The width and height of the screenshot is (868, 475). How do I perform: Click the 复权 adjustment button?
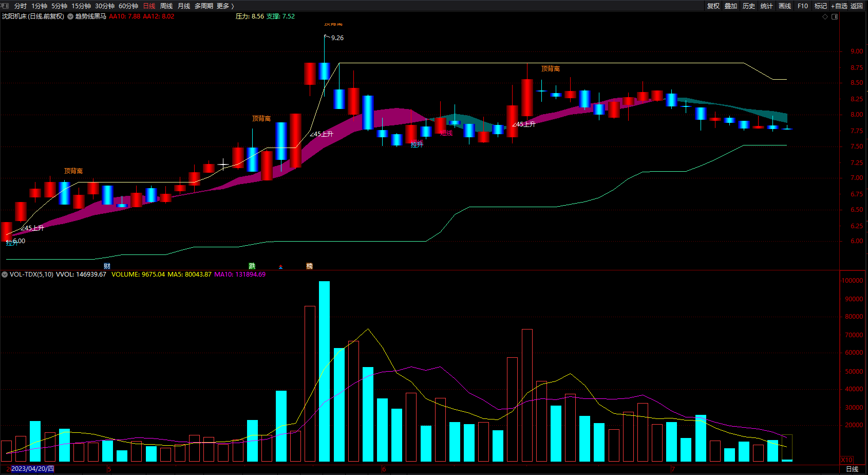[x=713, y=6]
